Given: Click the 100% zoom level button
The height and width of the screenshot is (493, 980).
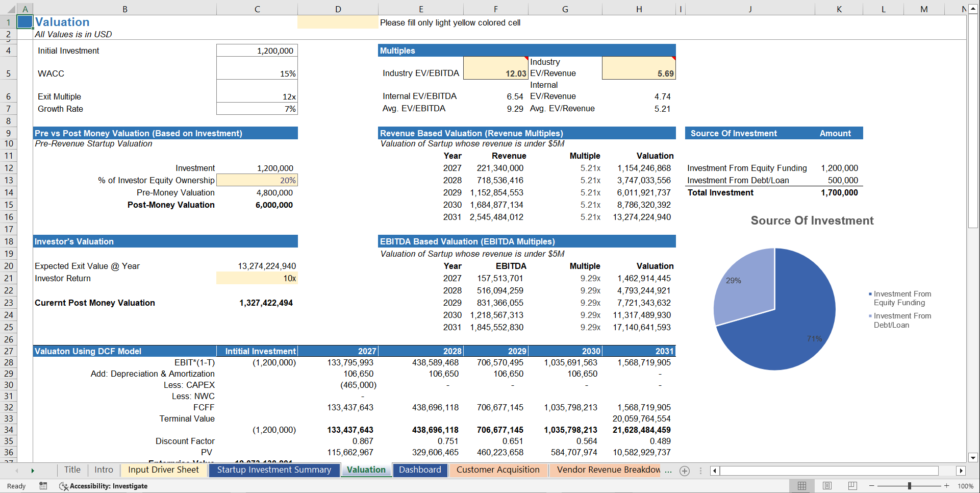Looking at the screenshot, I should tap(966, 486).
